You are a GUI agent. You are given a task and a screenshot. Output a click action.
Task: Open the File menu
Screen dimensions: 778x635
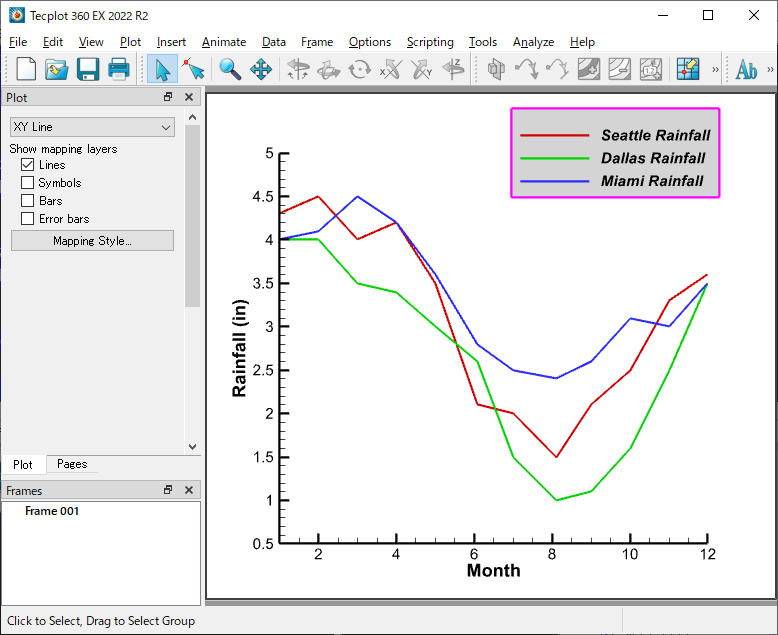coord(18,42)
